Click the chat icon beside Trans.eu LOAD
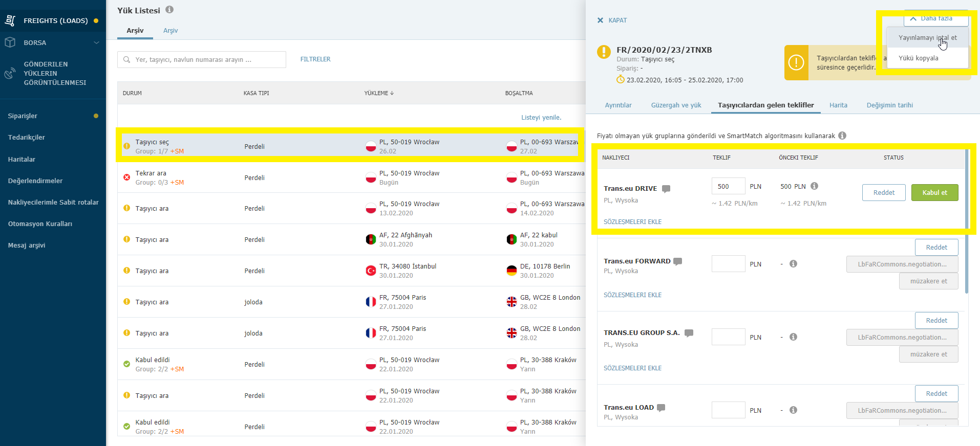Screen dimensions: 980x446 click(661, 408)
